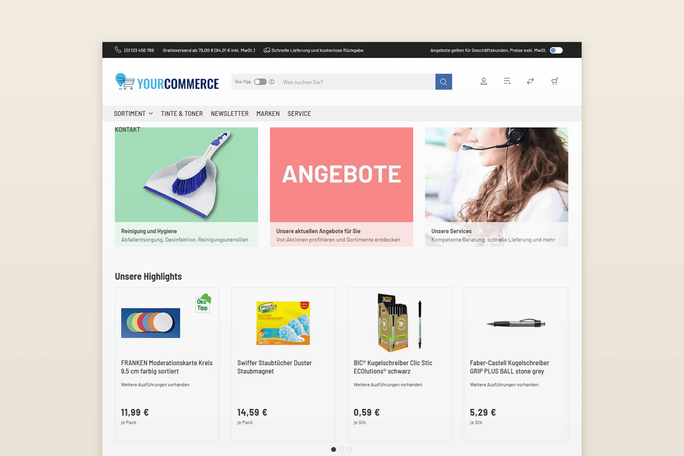The height and width of the screenshot is (456, 684).
Task: Open the Reinigung und Hygiene banner image
Action: [186, 175]
